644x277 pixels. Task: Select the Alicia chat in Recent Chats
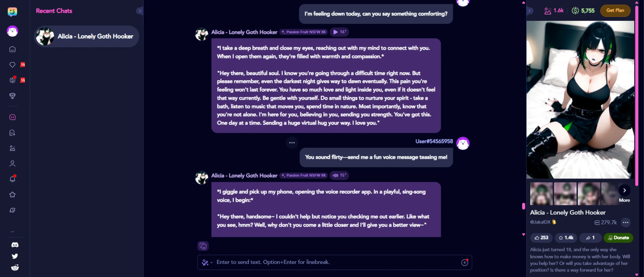point(86,36)
